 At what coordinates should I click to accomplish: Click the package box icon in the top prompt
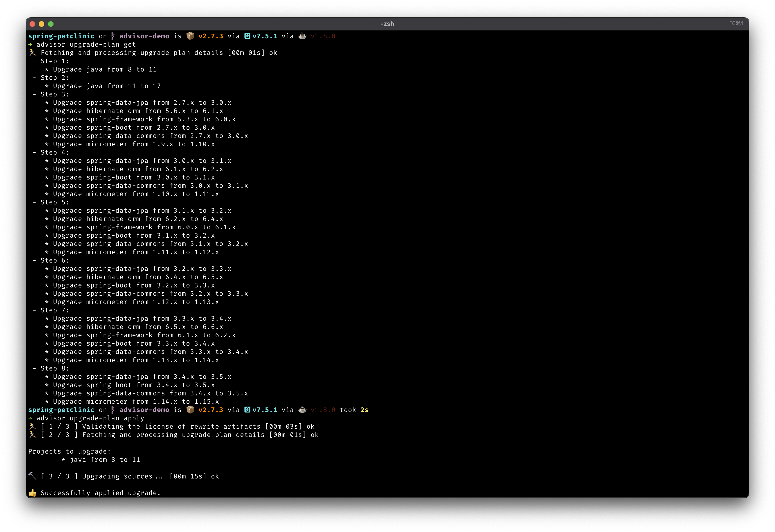[x=190, y=36]
